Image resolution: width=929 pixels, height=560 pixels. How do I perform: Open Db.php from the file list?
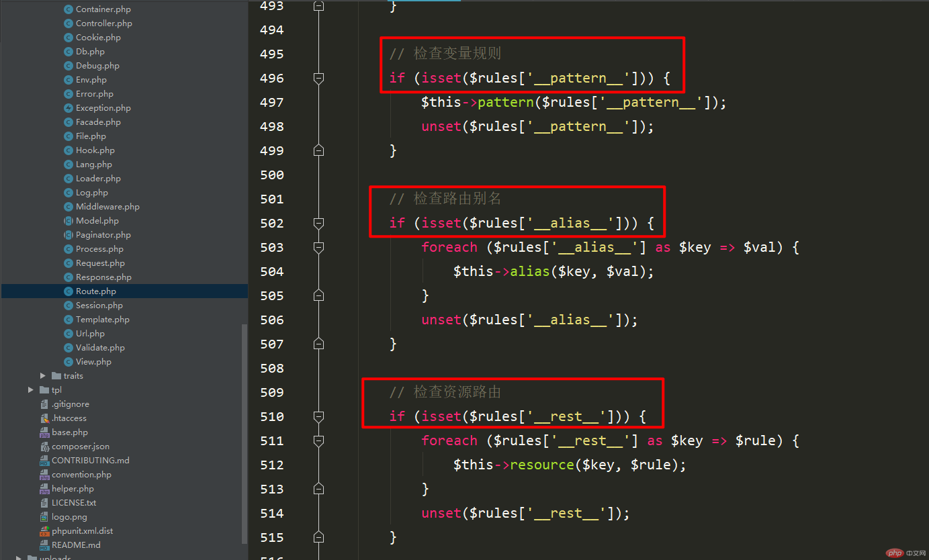[x=90, y=52]
